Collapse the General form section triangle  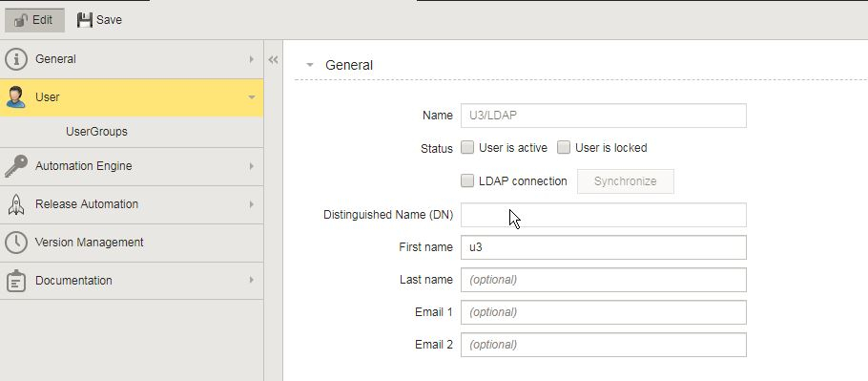tap(310, 65)
